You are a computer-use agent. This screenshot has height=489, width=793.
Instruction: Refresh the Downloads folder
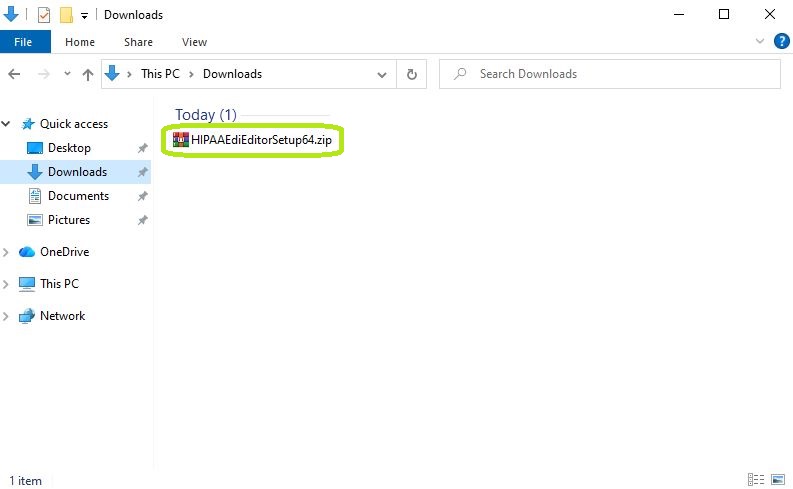click(412, 75)
